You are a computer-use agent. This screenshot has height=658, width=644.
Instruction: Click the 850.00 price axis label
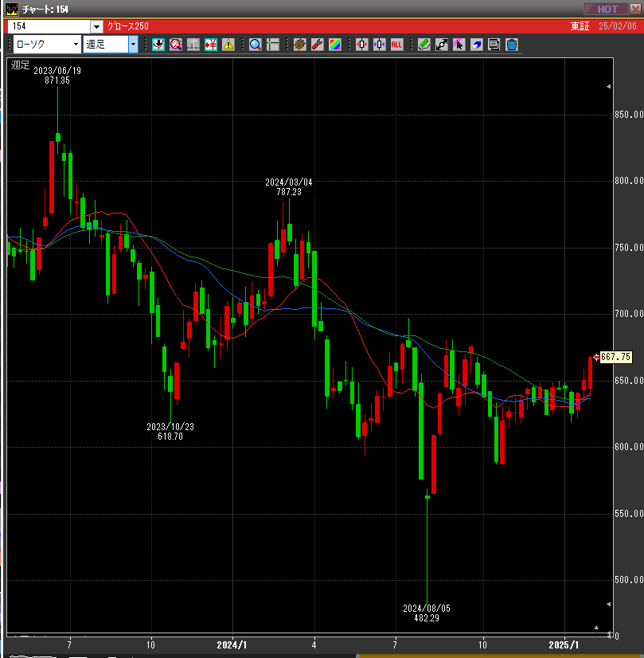[x=629, y=115]
